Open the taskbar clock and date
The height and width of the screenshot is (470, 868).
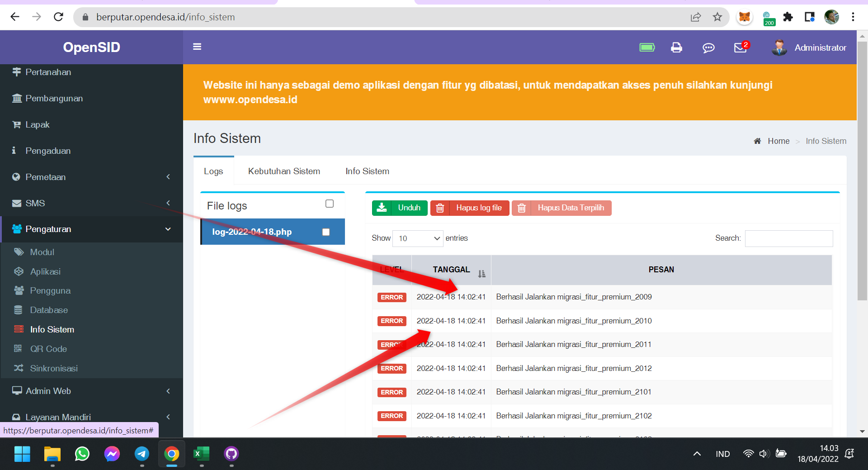(818, 454)
